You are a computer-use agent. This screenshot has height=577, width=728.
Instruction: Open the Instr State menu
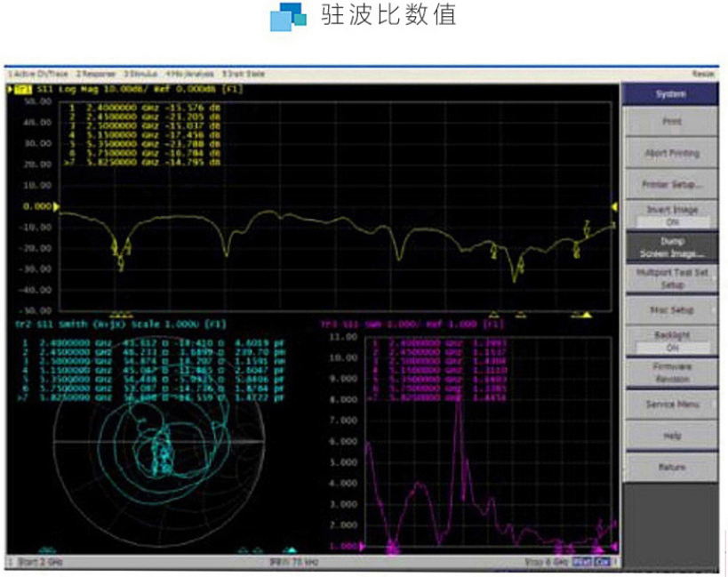coord(243,74)
